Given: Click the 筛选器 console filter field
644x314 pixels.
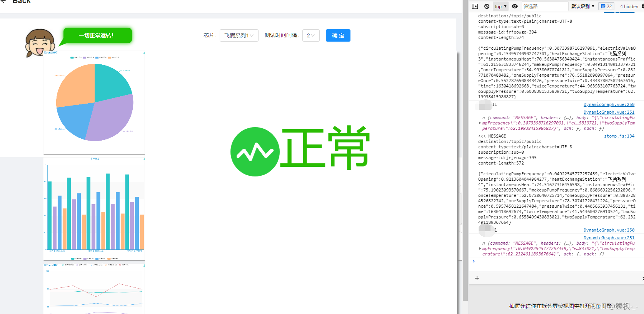Looking at the screenshot, I should click(544, 6).
